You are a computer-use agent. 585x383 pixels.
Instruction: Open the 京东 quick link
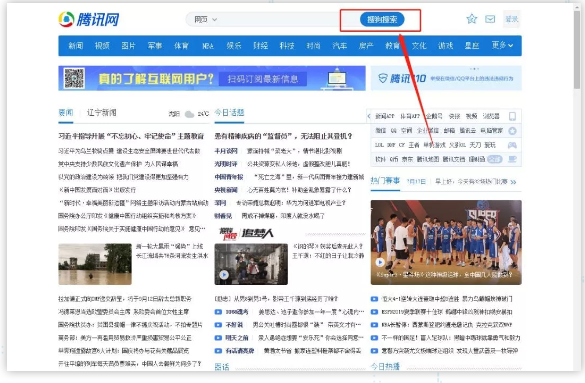pyautogui.click(x=407, y=159)
